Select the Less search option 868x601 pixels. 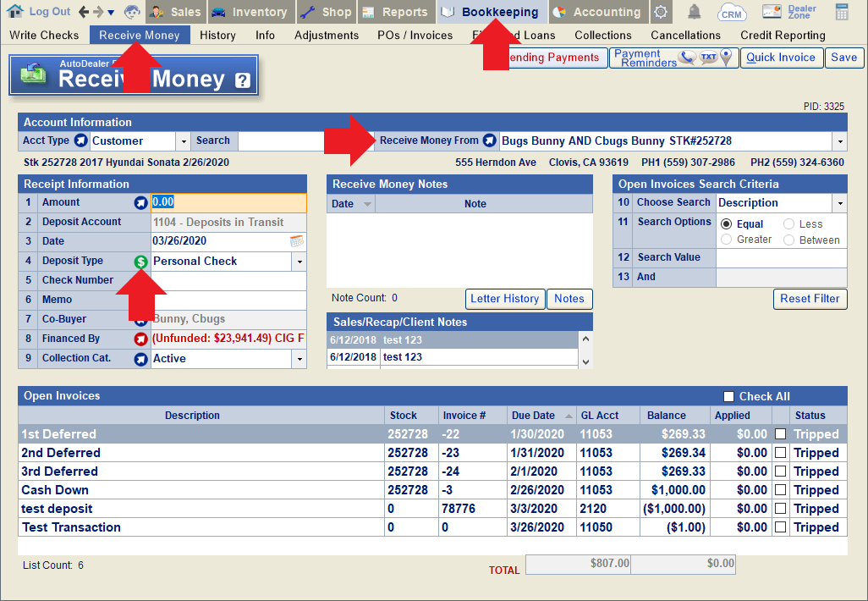pyautogui.click(x=788, y=223)
